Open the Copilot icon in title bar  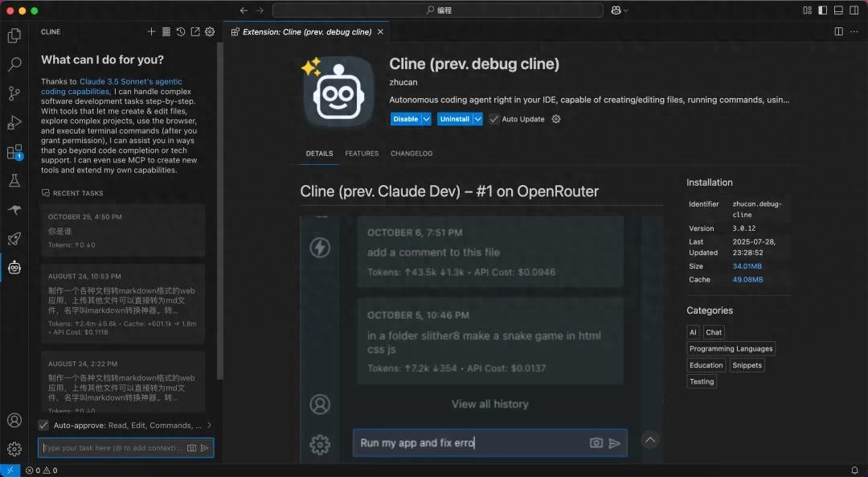(x=616, y=10)
